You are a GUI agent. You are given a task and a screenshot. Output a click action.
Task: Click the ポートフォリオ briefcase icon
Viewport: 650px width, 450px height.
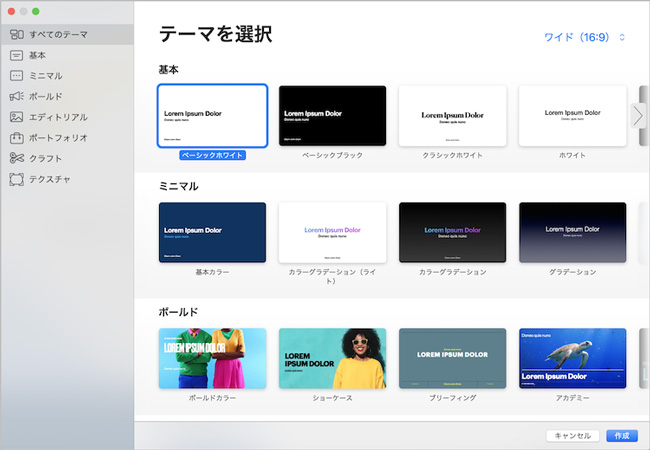[x=17, y=138]
